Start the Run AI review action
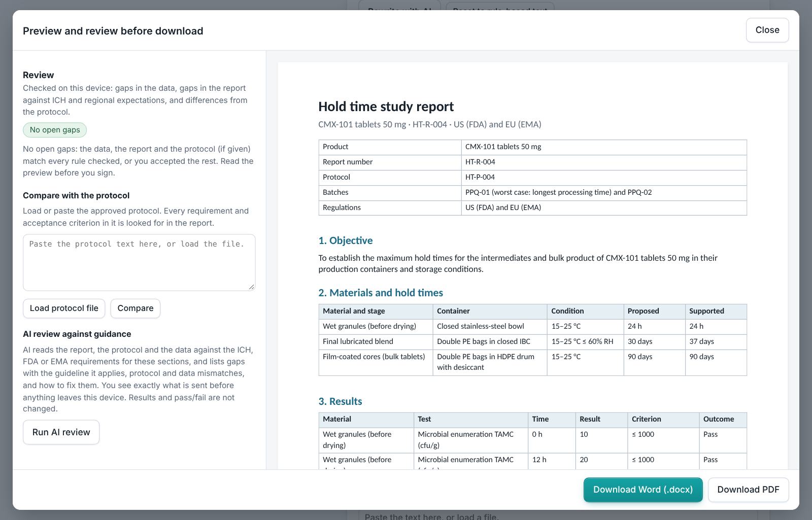812x520 pixels. pos(61,432)
